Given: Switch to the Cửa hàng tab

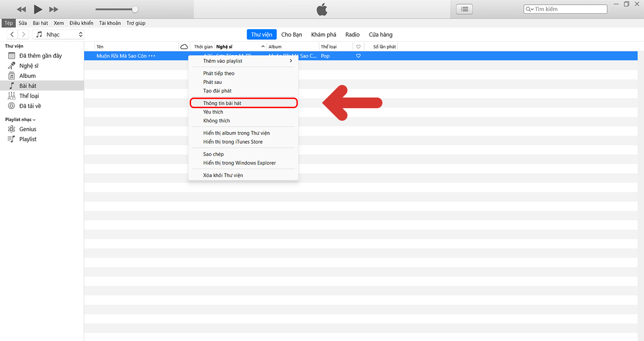Looking at the screenshot, I should click(x=380, y=34).
